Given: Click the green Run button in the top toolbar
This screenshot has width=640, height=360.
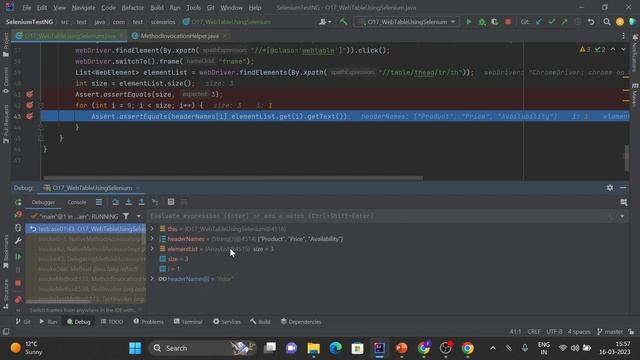Looking at the screenshot, I should (x=469, y=22).
